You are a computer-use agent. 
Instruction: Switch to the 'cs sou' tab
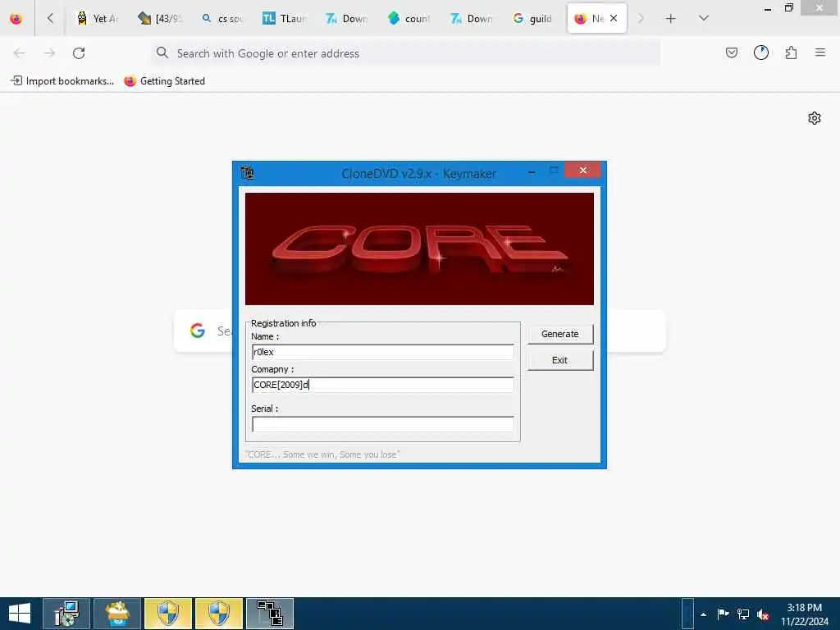pos(221,19)
